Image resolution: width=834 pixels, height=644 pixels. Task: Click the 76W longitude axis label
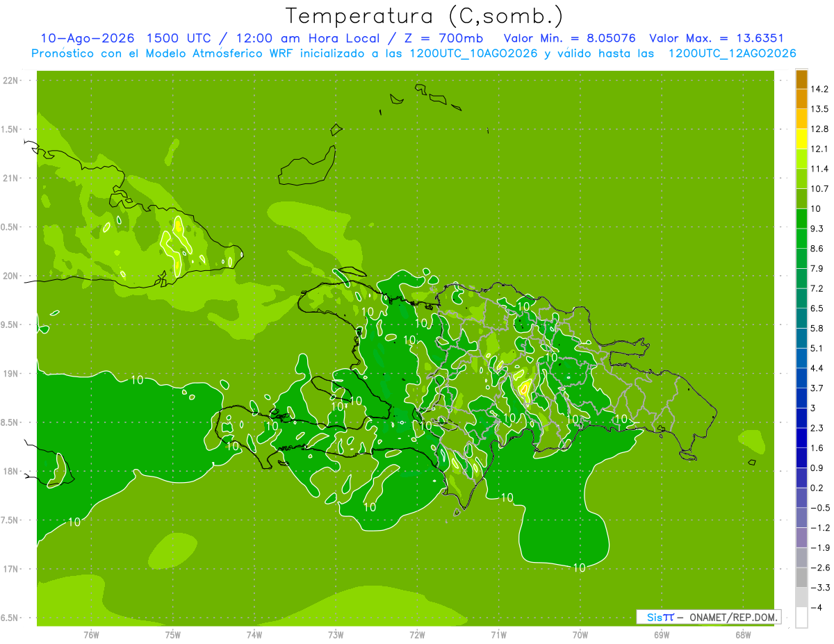tap(91, 635)
